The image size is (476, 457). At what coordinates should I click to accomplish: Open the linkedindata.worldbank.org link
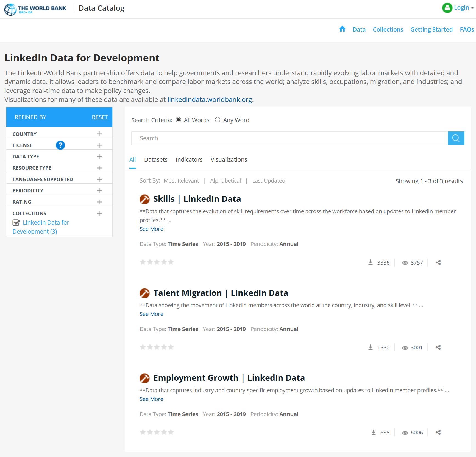210,100
